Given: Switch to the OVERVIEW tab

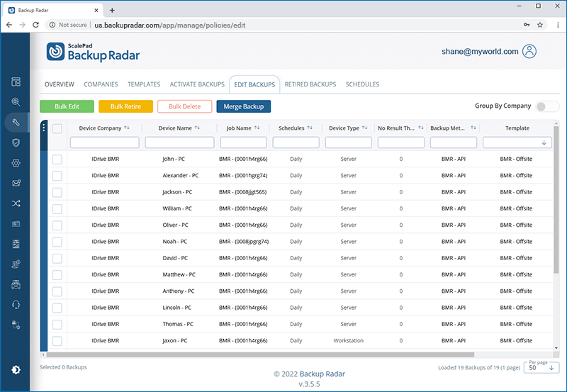Looking at the screenshot, I should (60, 84).
